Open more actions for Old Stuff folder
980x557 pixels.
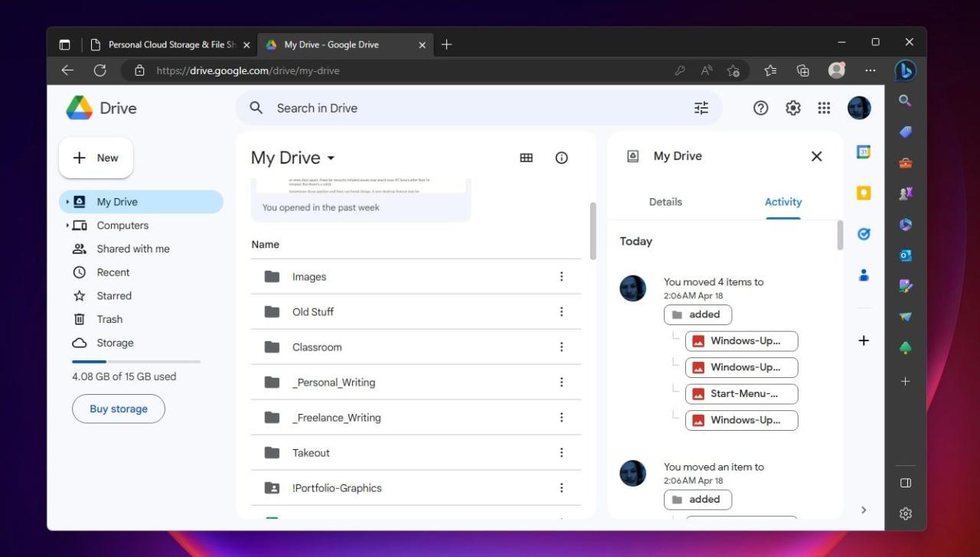click(x=561, y=311)
